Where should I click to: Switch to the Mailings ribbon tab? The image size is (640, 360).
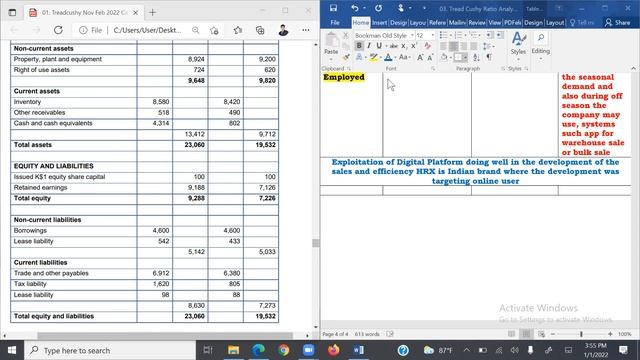point(457,22)
